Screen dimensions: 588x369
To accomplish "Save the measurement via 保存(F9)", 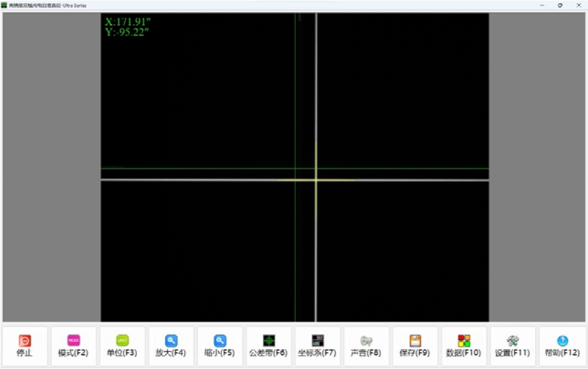I will 415,346.
